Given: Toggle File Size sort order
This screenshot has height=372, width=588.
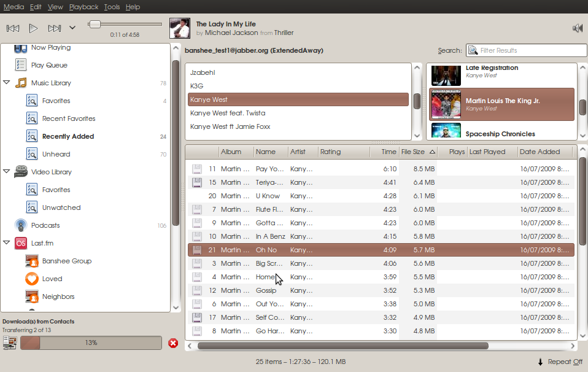Looking at the screenshot, I should click(418, 152).
